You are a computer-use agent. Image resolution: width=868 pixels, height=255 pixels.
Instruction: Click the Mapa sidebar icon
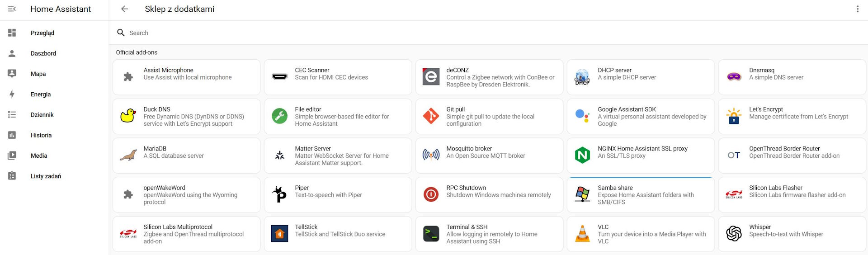(12, 74)
